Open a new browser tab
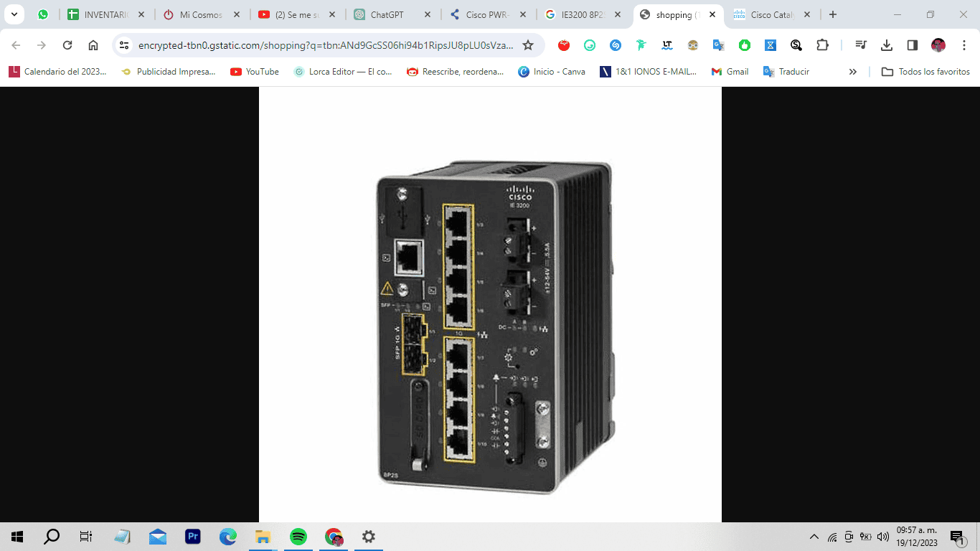This screenshot has height=551, width=980. tap(833, 14)
